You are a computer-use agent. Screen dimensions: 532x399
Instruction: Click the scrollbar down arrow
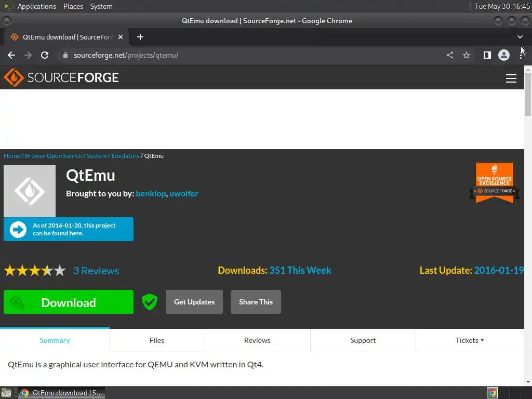pos(528,382)
